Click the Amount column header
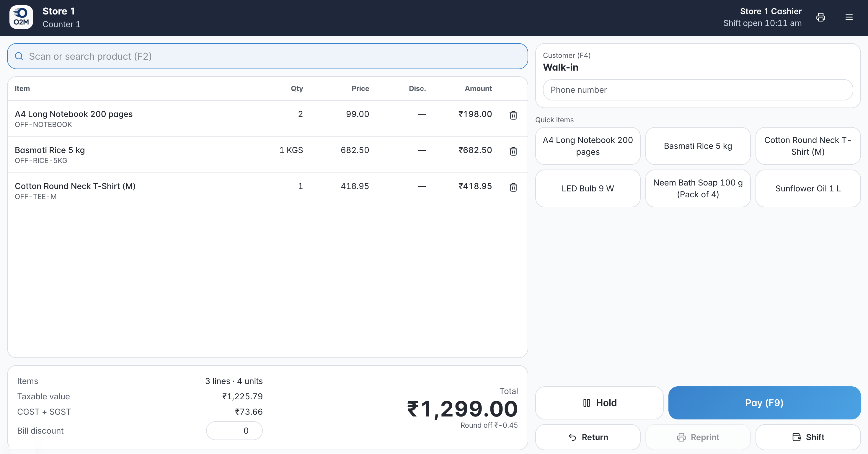The image size is (868, 454). point(478,89)
